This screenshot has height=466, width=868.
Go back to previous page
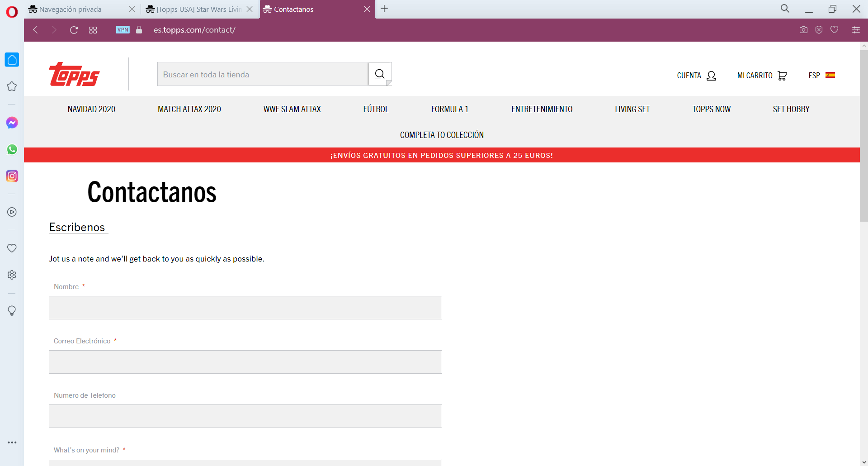pos(35,30)
